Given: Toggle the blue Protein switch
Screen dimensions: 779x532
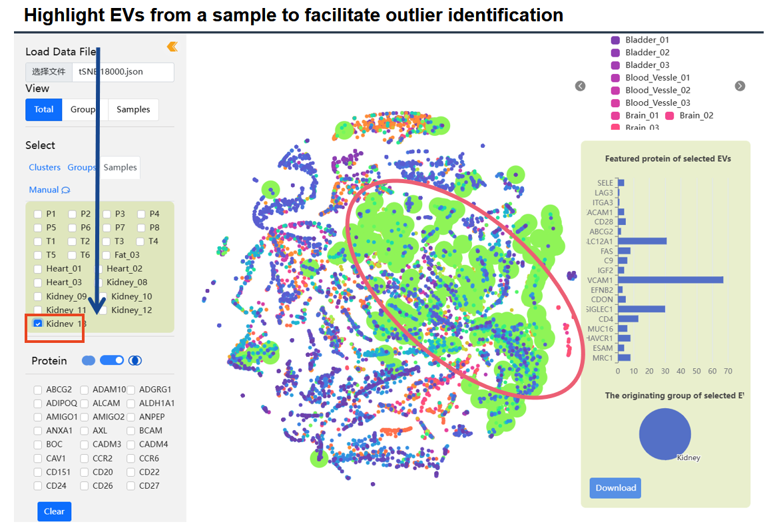Looking at the screenshot, I should click(112, 361).
